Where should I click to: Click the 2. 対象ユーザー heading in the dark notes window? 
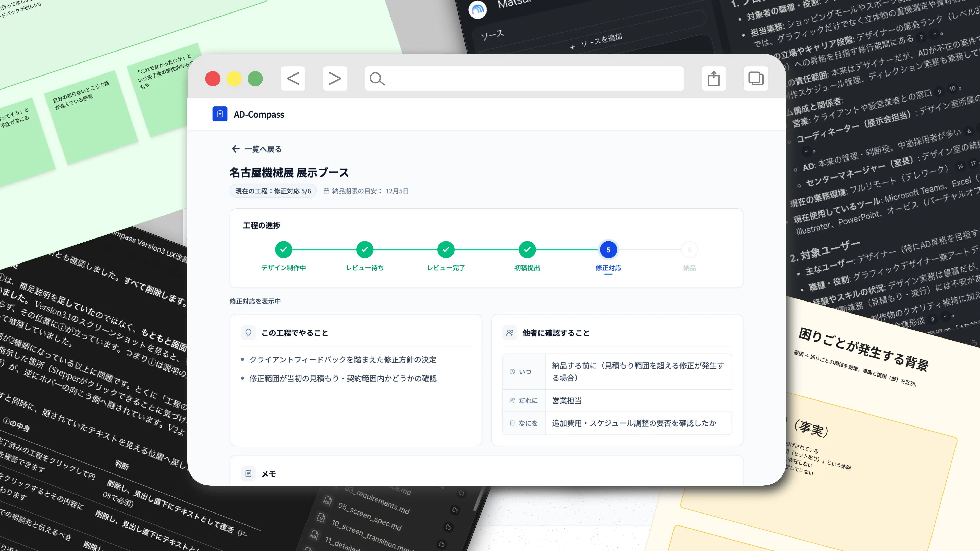[825, 251]
